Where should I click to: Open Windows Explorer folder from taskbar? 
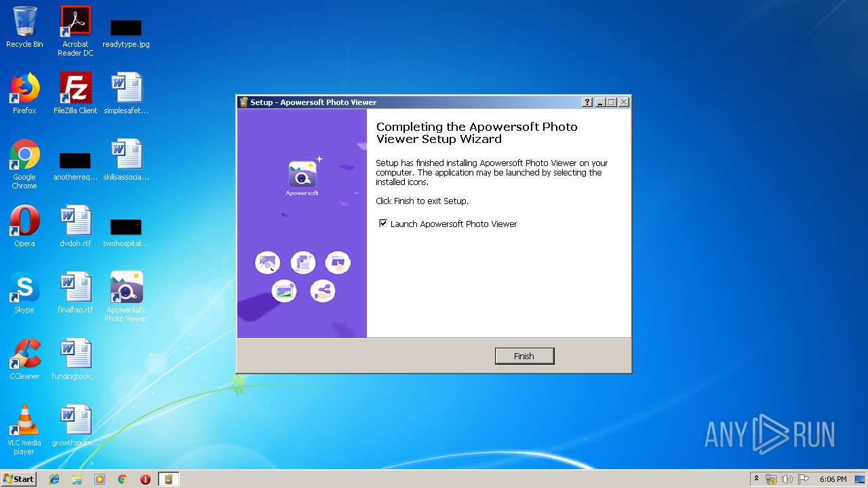pos(77,479)
